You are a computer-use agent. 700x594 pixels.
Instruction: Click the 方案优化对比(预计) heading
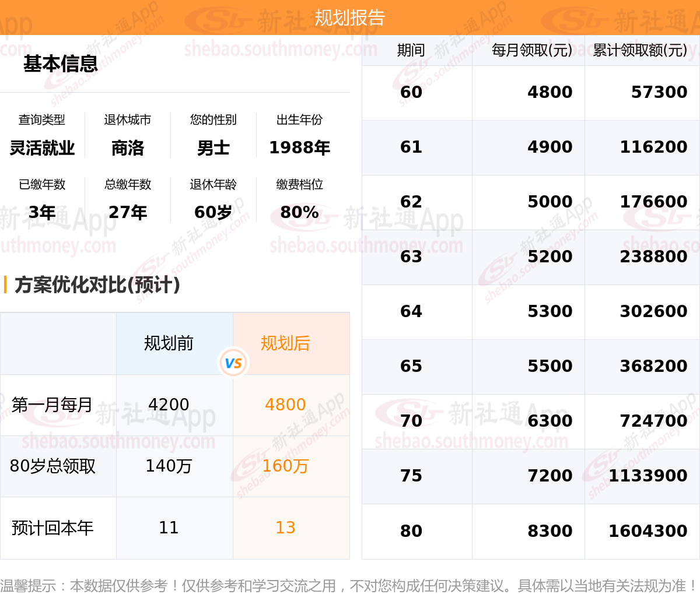point(97,284)
